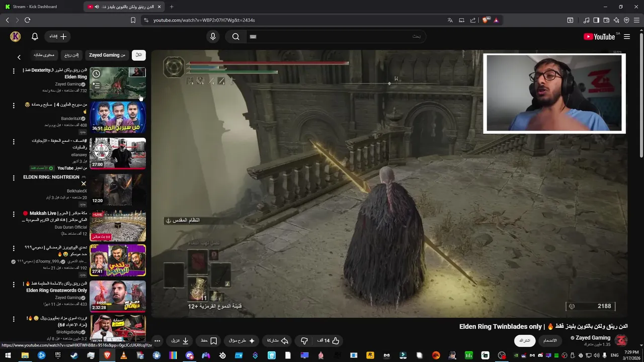Click the YouTube search magnifier icon
The width and height of the screenshot is (644, 362).
click(236, 37)
